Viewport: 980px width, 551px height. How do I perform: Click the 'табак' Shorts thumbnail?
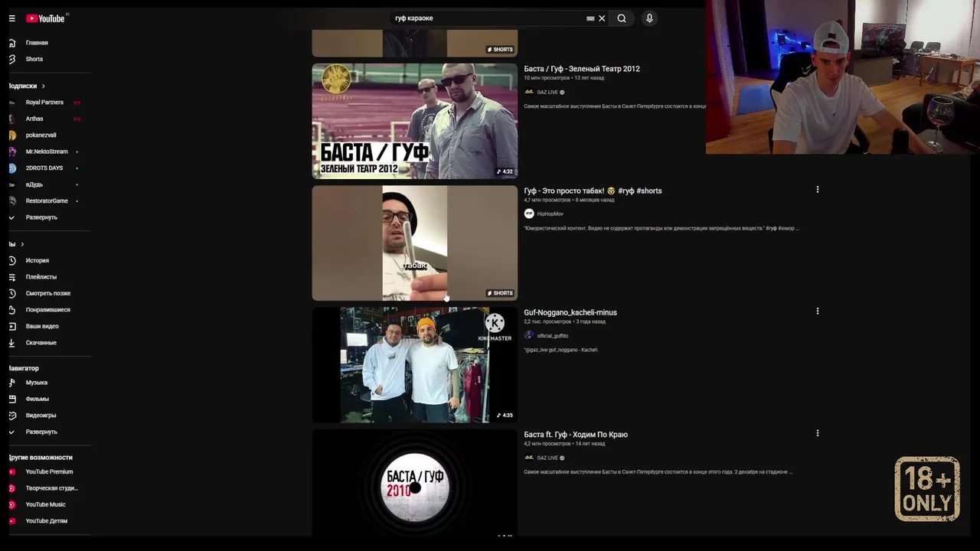[x=414, y=243]
